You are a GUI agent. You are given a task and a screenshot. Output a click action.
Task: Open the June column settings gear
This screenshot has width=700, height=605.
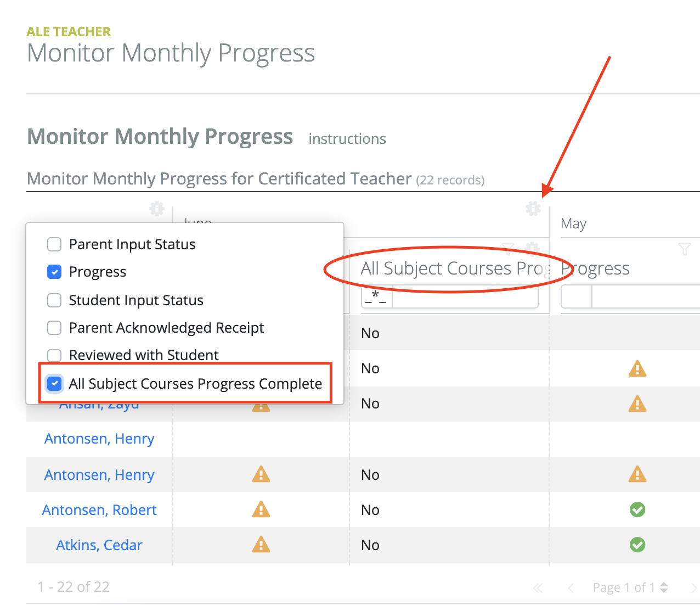[x=533, y=209]
